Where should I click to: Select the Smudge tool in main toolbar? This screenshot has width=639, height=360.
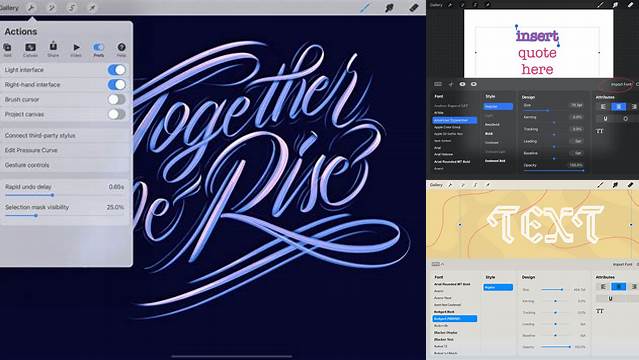pyautogui.click(x=389, y=8)
